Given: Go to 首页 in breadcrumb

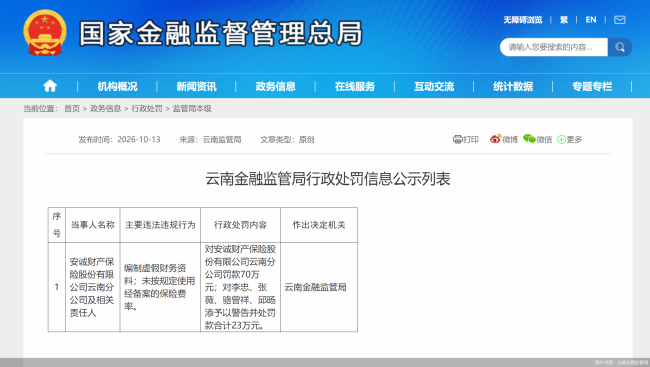Looking at the screenshot, I should click(x=72, y=109).
